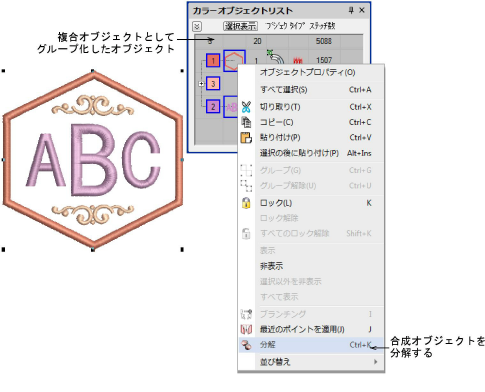Click the Break Apart icon
The height and width of the screenshot is (392, 485).
tap(246, 345)
